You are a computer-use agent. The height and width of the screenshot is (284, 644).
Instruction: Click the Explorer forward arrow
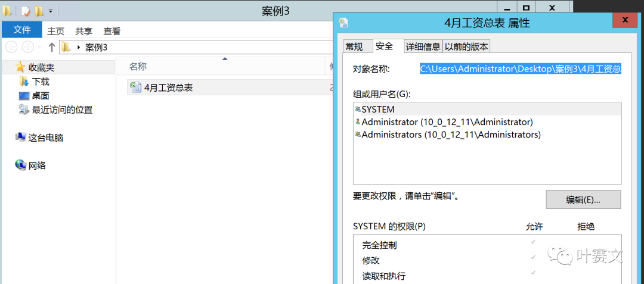27,47
